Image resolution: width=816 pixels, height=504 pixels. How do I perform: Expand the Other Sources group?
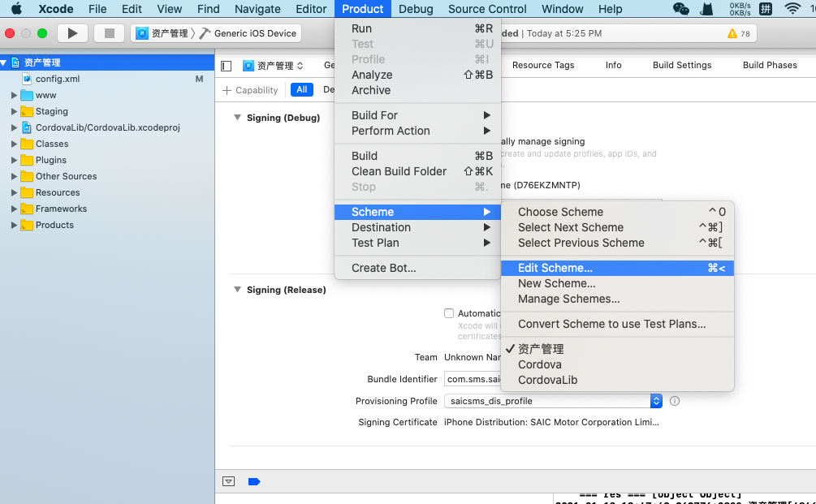tap(14, 176)
